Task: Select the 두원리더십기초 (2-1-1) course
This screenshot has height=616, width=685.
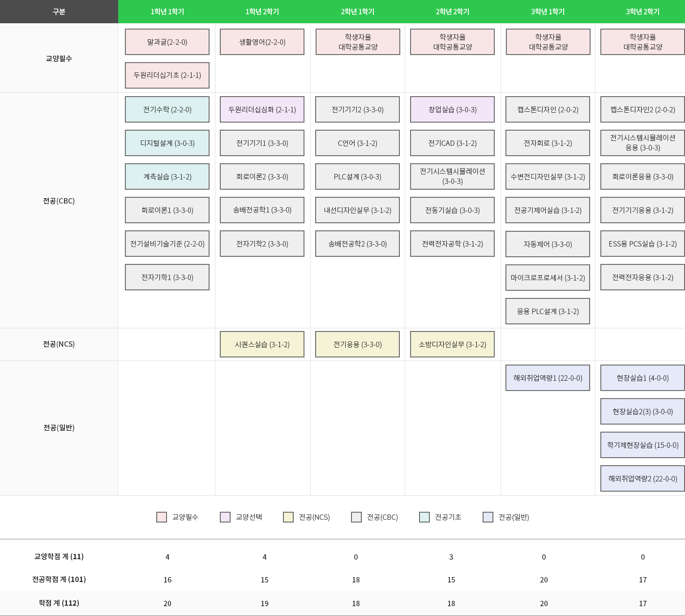Action: click(167, 76)
